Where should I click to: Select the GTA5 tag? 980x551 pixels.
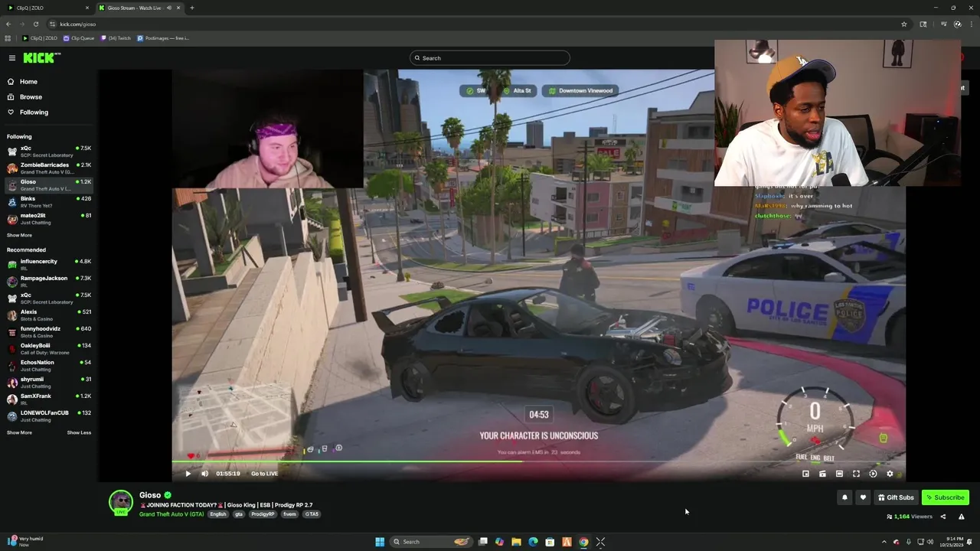click(x=312, y=514)
